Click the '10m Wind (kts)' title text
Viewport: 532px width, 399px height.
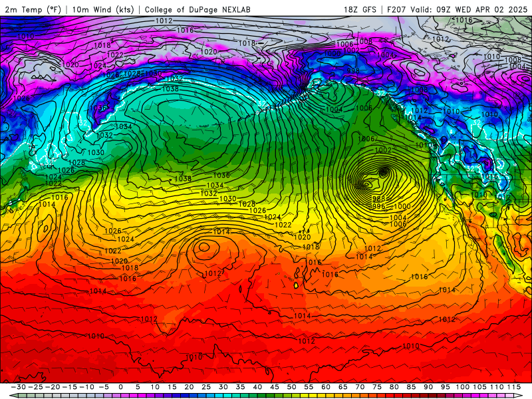[x=103, y=9]
